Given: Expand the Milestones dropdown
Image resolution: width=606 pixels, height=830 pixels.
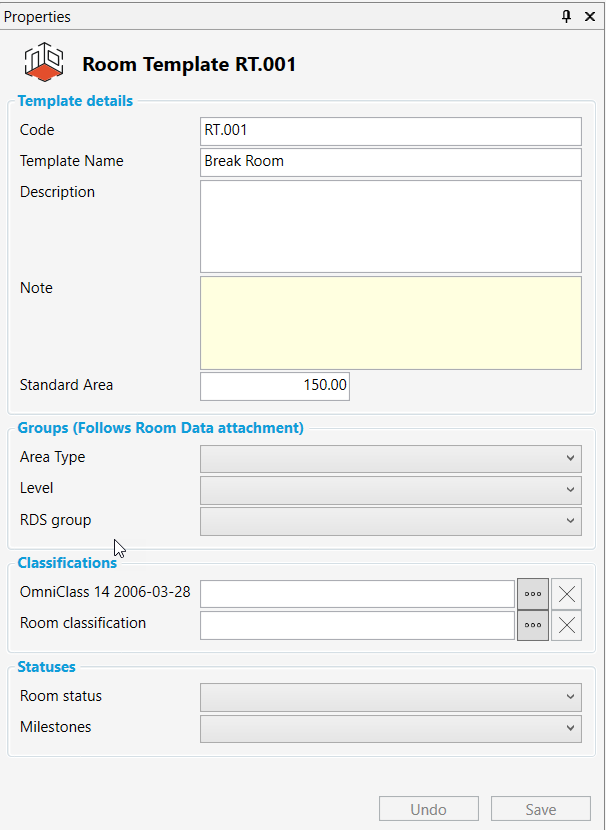Looking at the screenshot, I should coord(390,728).
